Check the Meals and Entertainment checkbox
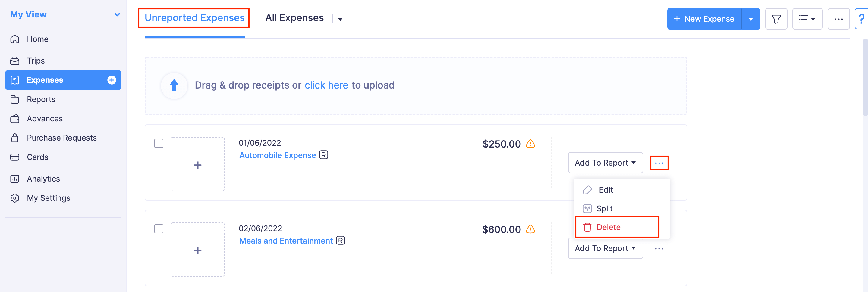The width and height of the screenshot is (868, 292). (159, 229)
